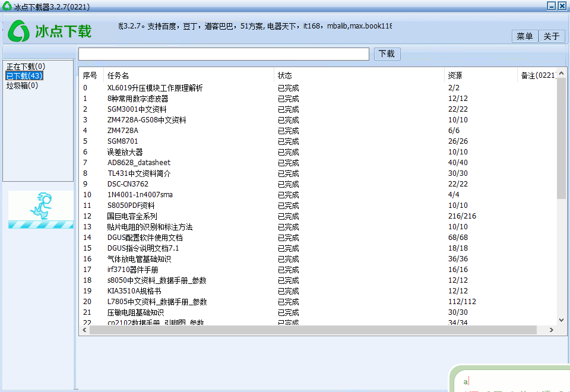Sort by the 状态 column header
Viewport: 570px width, 392px height.
359,75
